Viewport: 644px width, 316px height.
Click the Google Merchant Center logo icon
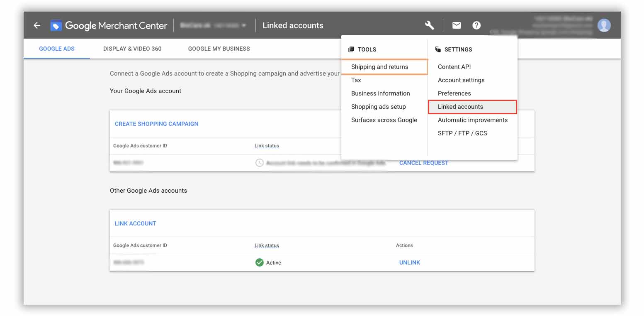[56, 25]
